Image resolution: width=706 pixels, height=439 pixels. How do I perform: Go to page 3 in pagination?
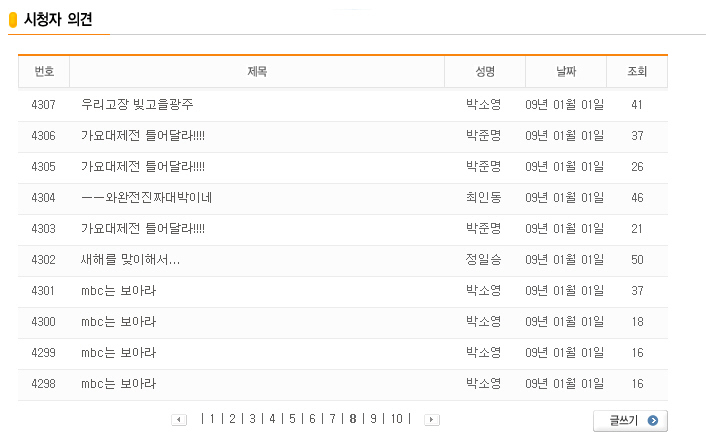pos(252,419)
